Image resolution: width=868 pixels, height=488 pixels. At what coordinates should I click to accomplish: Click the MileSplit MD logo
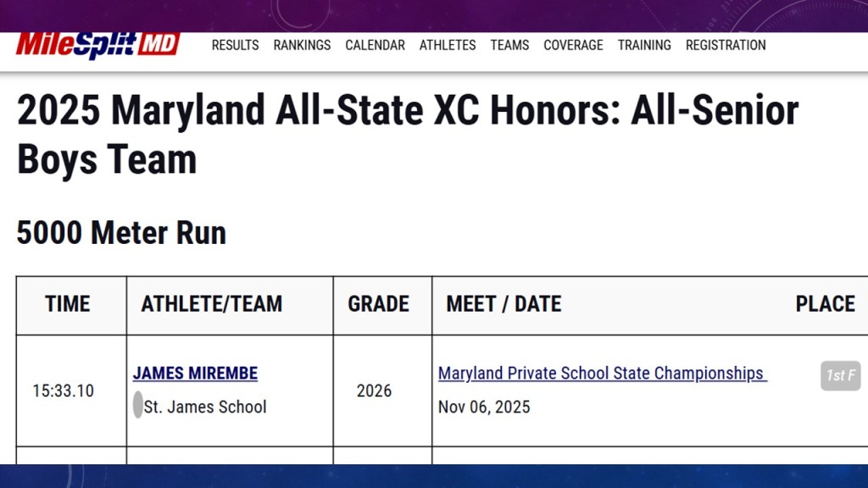pyautogui.click(x=97, y=44)
